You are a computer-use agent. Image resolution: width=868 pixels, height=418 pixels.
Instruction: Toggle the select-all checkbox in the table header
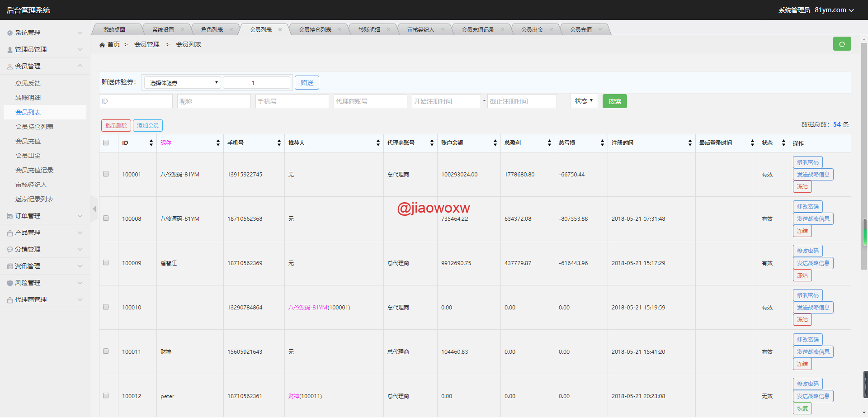106,142
